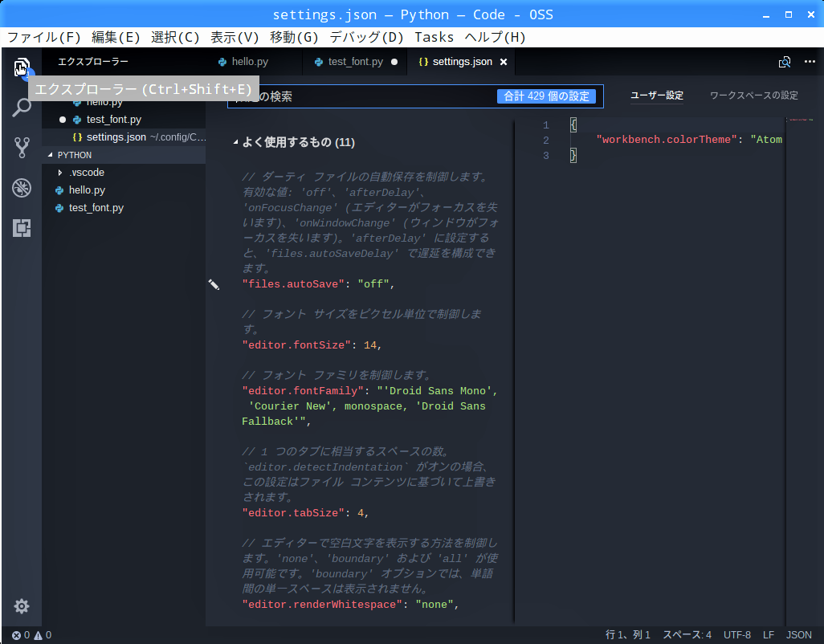Select the settings.json editor tab
The height and width of the screenshot is (644, 824).
(x=462, y=62)
